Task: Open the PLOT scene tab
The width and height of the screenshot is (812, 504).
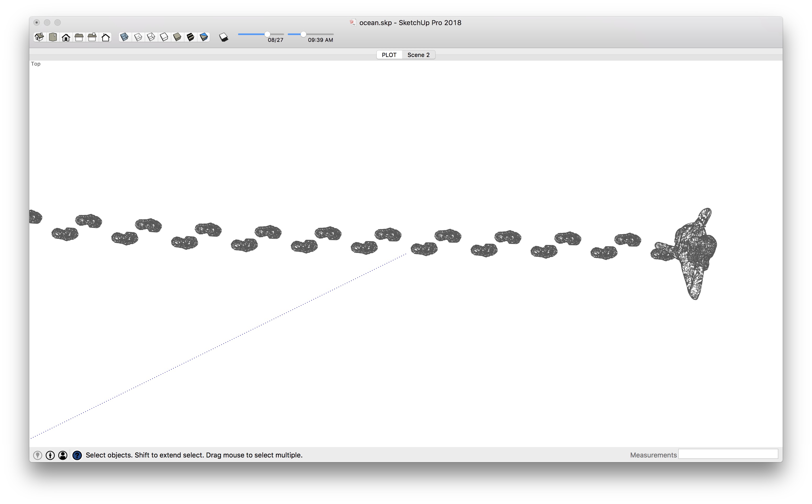Action: click(389, 55)
